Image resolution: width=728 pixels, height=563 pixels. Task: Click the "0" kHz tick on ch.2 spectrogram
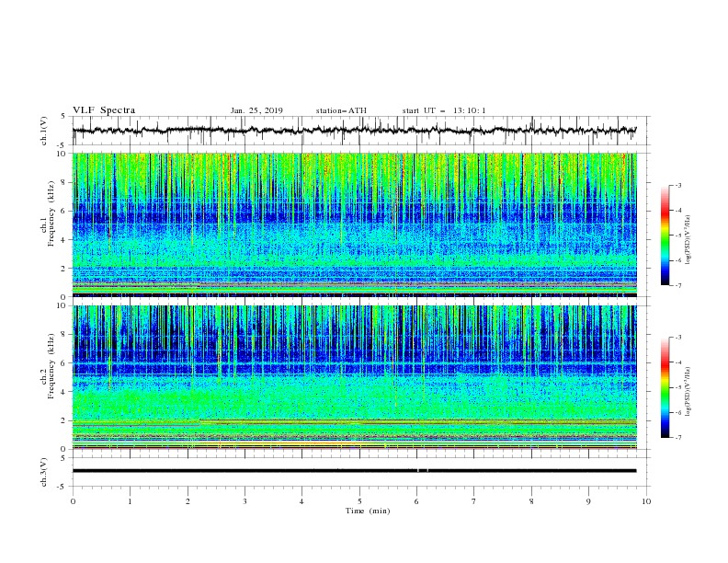(x=64, y=449)
